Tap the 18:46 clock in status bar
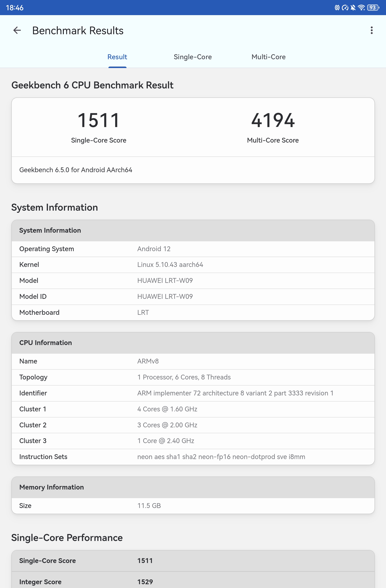386x588 pixels. pyautogui.click(x=14, y=8)
